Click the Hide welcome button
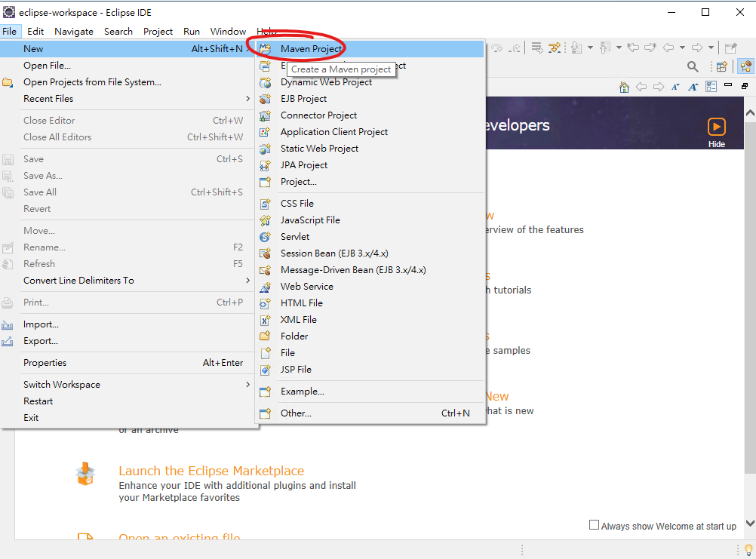The height and width of the screenshot is (559, 756). (717, 133)
